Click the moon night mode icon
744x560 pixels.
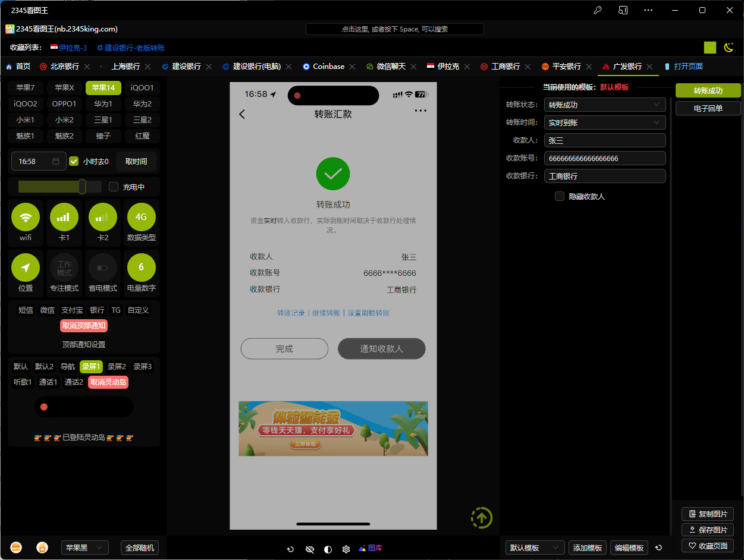(728, 48)
